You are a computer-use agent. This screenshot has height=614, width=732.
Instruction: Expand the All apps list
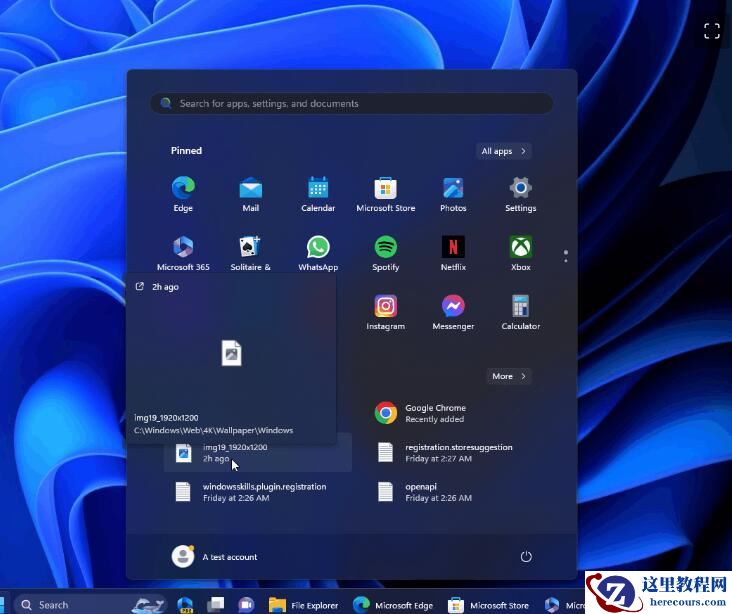click(x=504, y=151)
